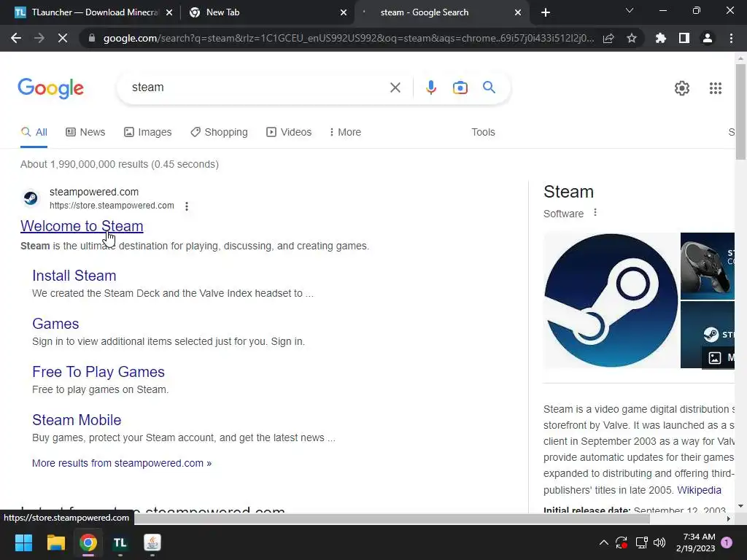
Task: Open File Explorer from the taskbar
Action: pyautogui.click(x=55, y=542)
